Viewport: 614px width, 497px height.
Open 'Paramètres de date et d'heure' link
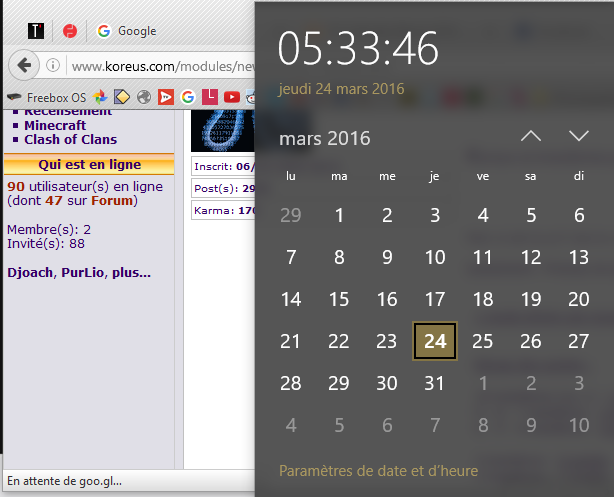(x=378, y=470)
